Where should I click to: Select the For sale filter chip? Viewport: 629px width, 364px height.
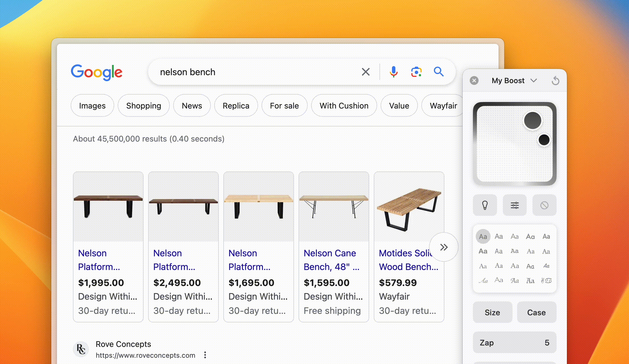point(284,105)
